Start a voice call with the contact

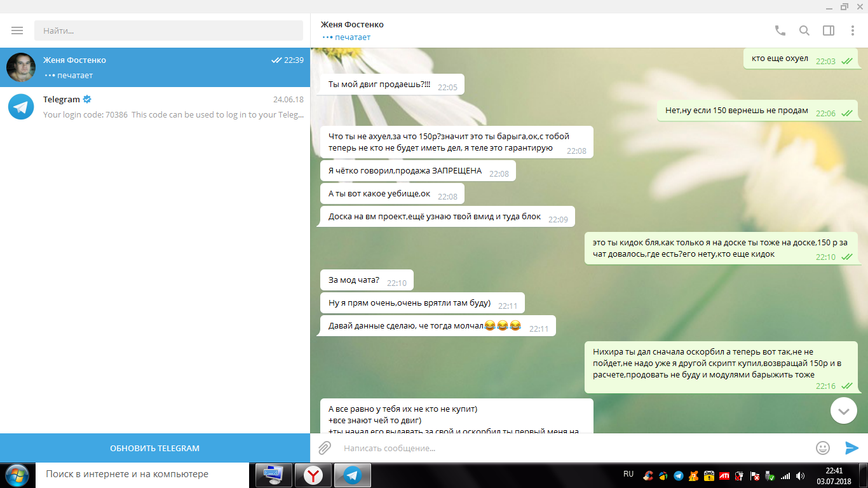point(780,30)
